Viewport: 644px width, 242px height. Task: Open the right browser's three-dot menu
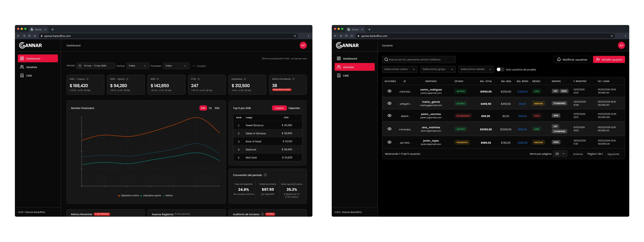click(625, 36)
